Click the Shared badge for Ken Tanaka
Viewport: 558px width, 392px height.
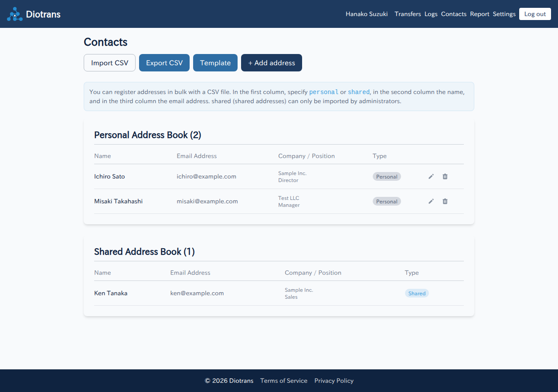pos(417,293)
